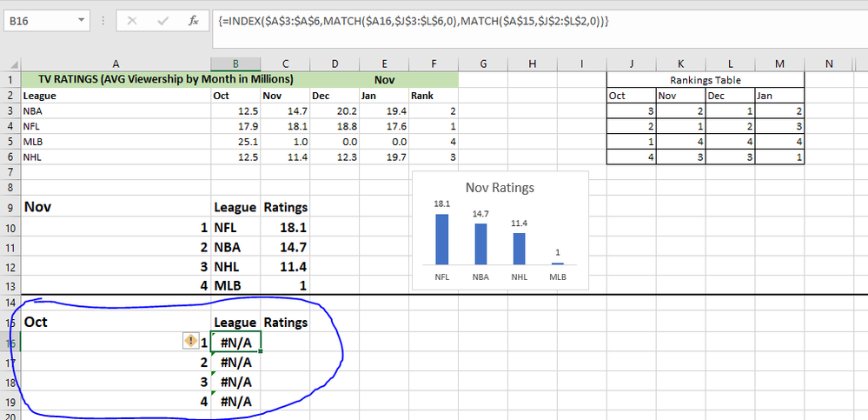868x420 pixels.
Task: Click the NBA bar in the chart
Action: (x=480, y=243)
